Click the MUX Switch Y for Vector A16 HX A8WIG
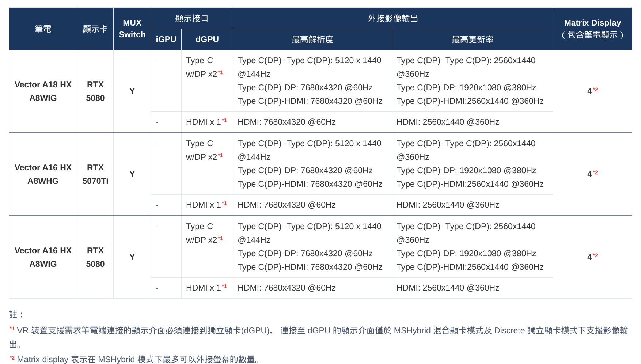641x364 pixels. click(x=132, y=257)
